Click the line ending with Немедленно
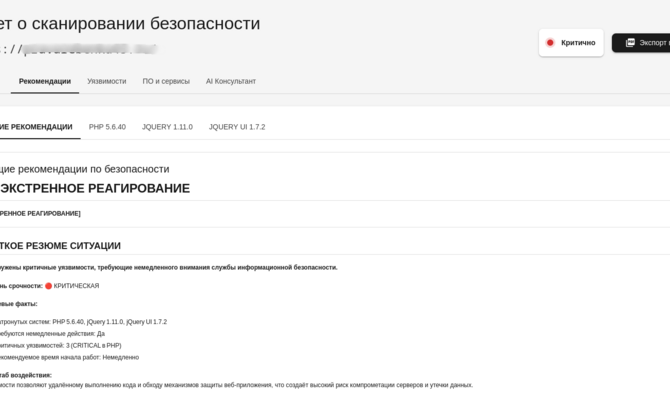This screenshot has height=400, width=670. (x=70, y=357)
